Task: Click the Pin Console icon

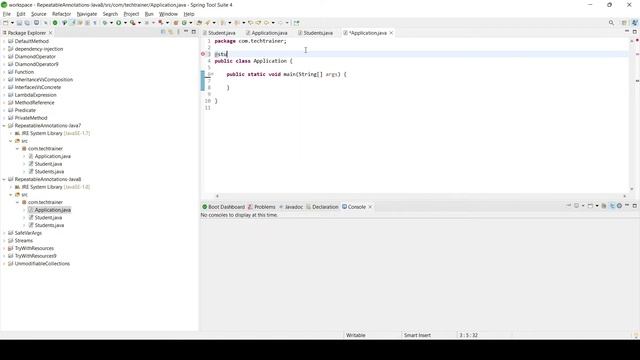Action: (x=569, y=206)
